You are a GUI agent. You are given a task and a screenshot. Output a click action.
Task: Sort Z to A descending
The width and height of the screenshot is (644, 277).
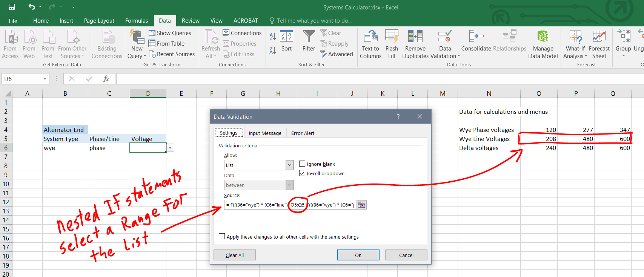tap(272, 50)
